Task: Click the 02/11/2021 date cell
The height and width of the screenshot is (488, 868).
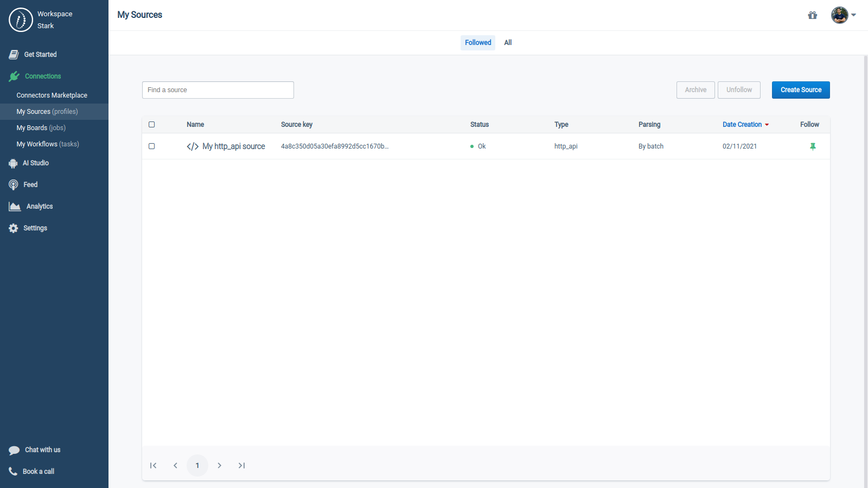Action: click(x=739, y=146)
